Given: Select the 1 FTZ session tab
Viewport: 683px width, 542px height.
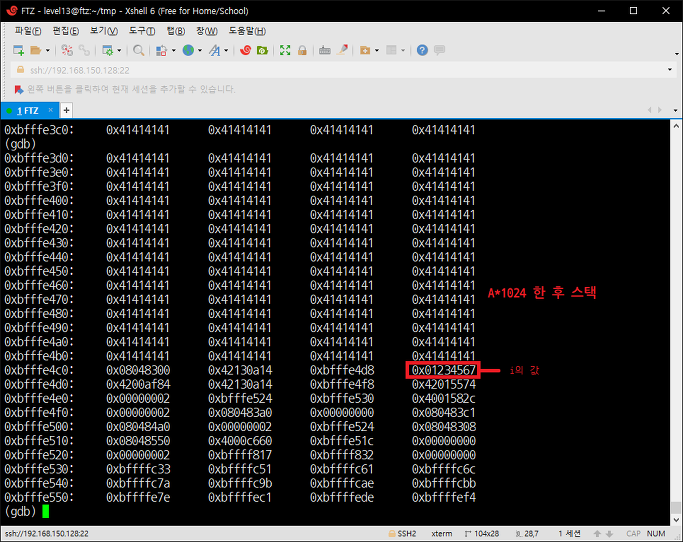Looking at the screenshot, I should point(28,111).
